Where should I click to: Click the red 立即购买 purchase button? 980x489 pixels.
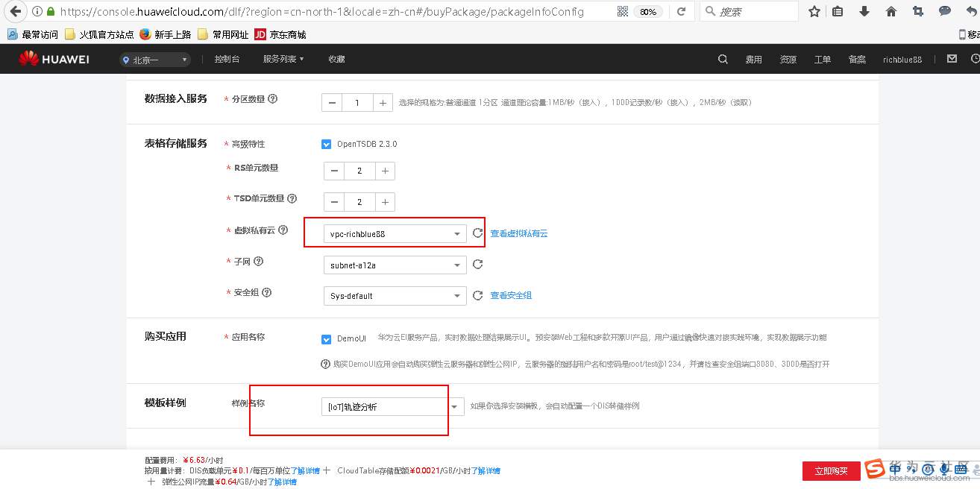pos(830,470)
